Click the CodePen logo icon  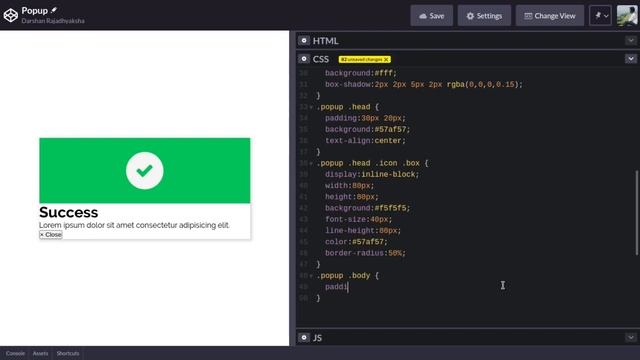pos(11,16)
